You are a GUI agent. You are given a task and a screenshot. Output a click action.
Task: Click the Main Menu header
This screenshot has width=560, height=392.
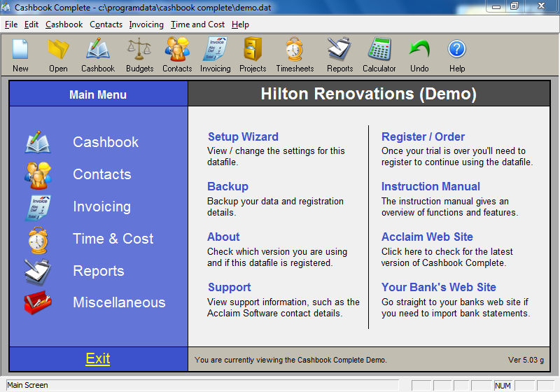coord(98,94)
